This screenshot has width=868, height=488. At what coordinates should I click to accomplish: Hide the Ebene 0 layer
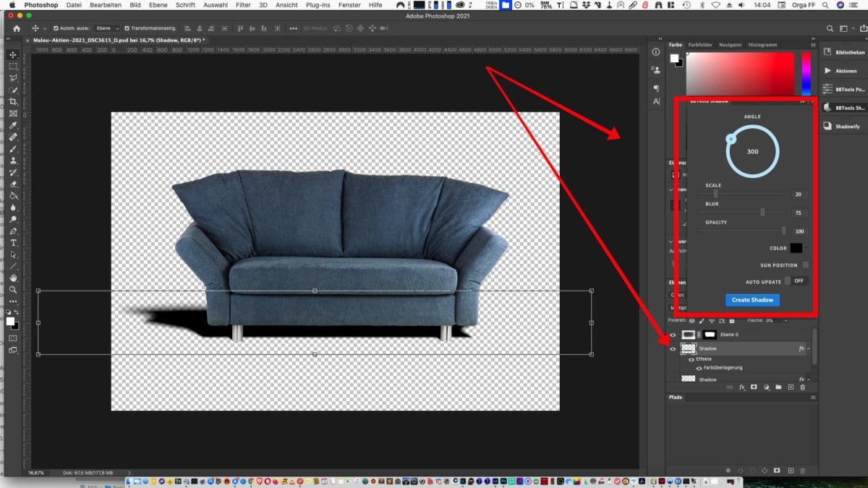[x=673, y=335]
